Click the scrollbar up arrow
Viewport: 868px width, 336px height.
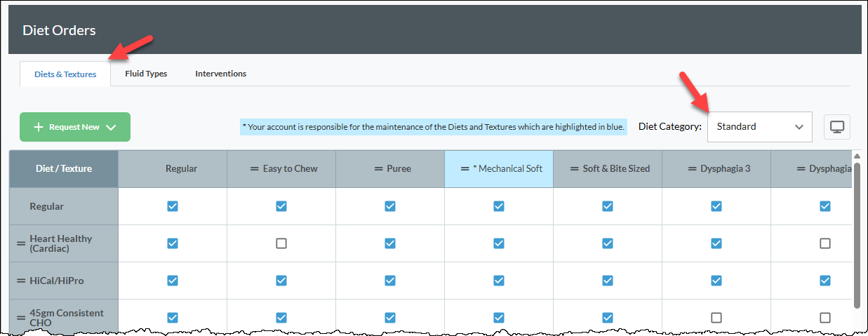point(857,155)
